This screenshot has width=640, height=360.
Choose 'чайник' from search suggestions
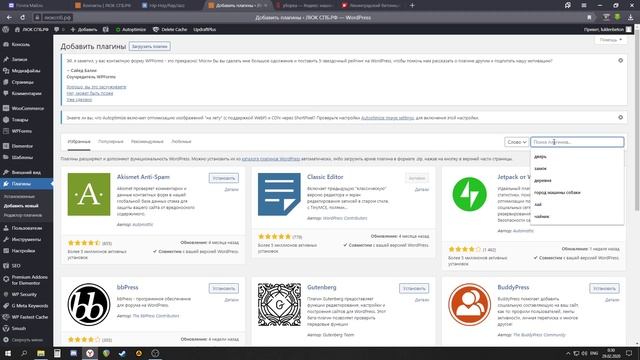coord(542,216)
